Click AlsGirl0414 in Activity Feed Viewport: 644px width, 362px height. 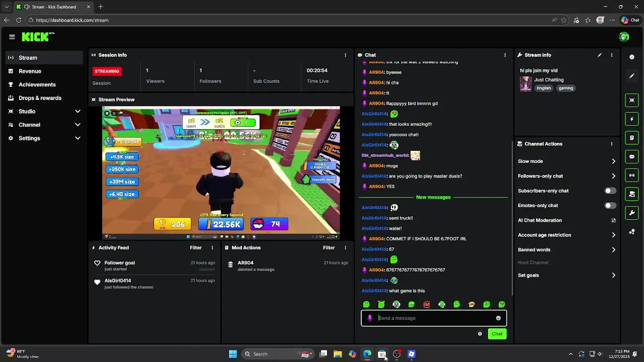point(118,281)
